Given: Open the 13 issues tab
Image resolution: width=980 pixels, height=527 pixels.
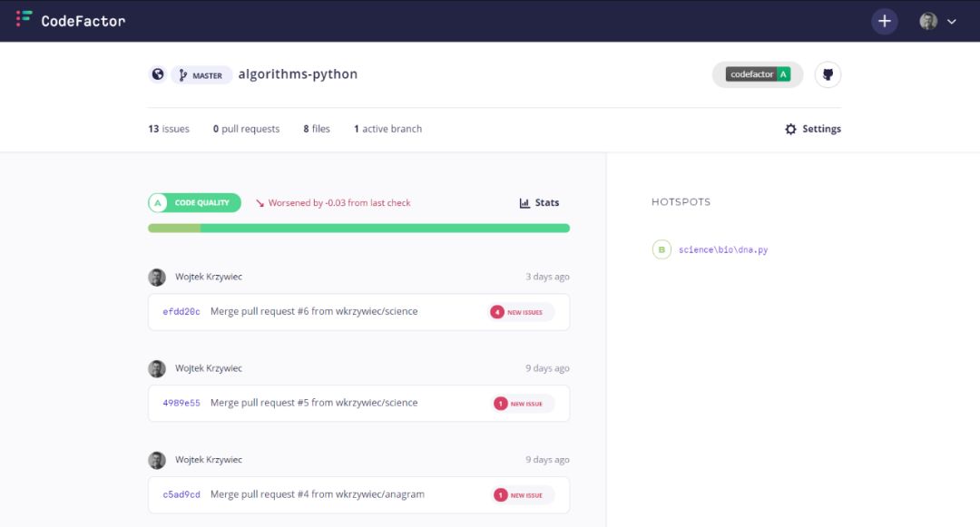Looking at the screenshot, I should tap(169, 129).
